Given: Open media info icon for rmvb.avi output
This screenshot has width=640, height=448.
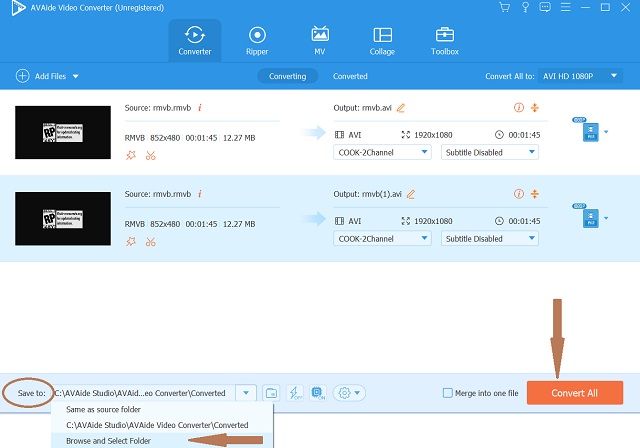Looking at the screenshot, I should pyautogui.click(x=519, y=108).
